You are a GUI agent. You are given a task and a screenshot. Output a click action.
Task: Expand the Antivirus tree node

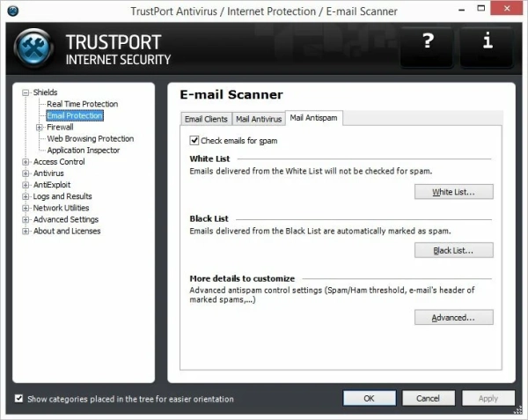[x=26, y=173]
